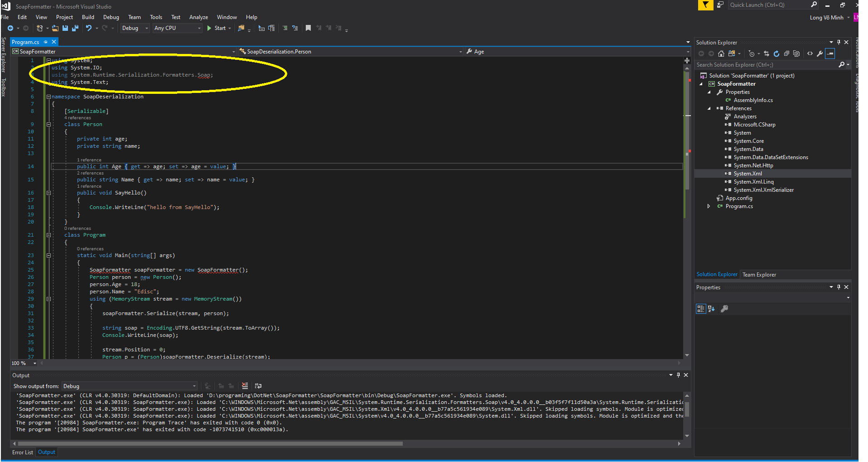
Task: Clear all text in the Output window
Action: [245, 386]
